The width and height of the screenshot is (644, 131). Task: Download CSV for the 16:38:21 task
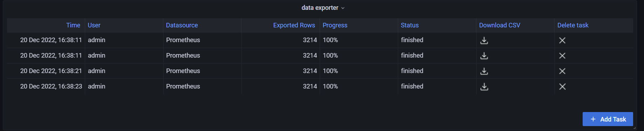[x=484, y=71]
